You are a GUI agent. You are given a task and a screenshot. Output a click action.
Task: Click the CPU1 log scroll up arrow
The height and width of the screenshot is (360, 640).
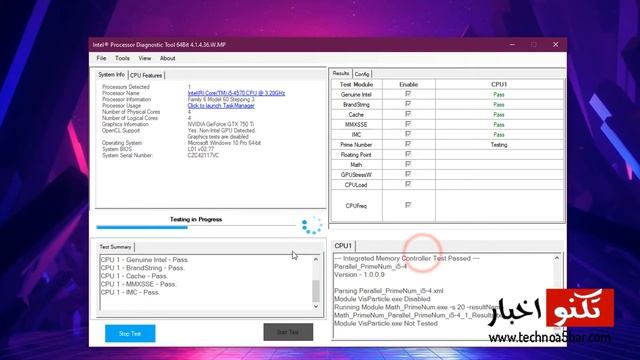557,258
